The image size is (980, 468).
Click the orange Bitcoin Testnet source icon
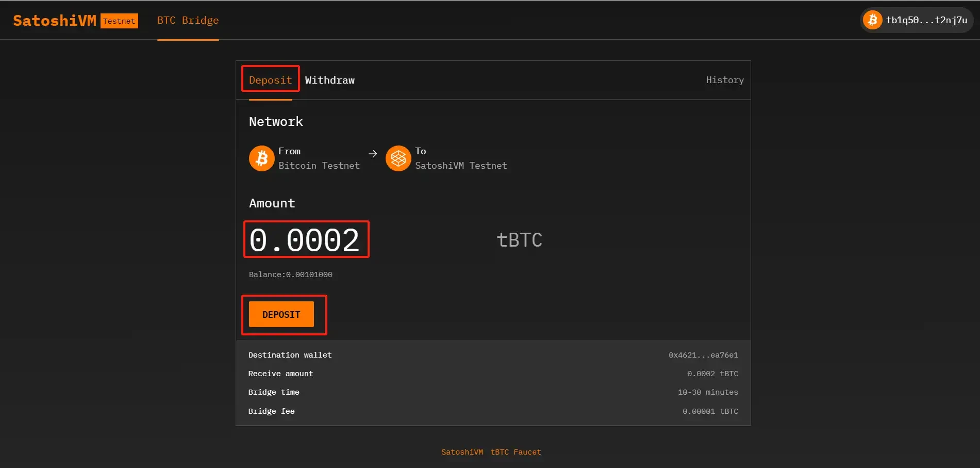(261, 158)
